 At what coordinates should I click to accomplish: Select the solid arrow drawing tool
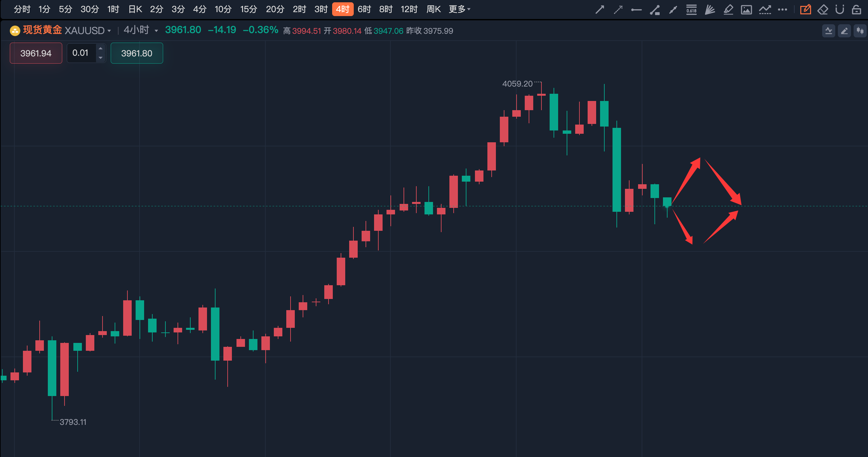(600, 10)
